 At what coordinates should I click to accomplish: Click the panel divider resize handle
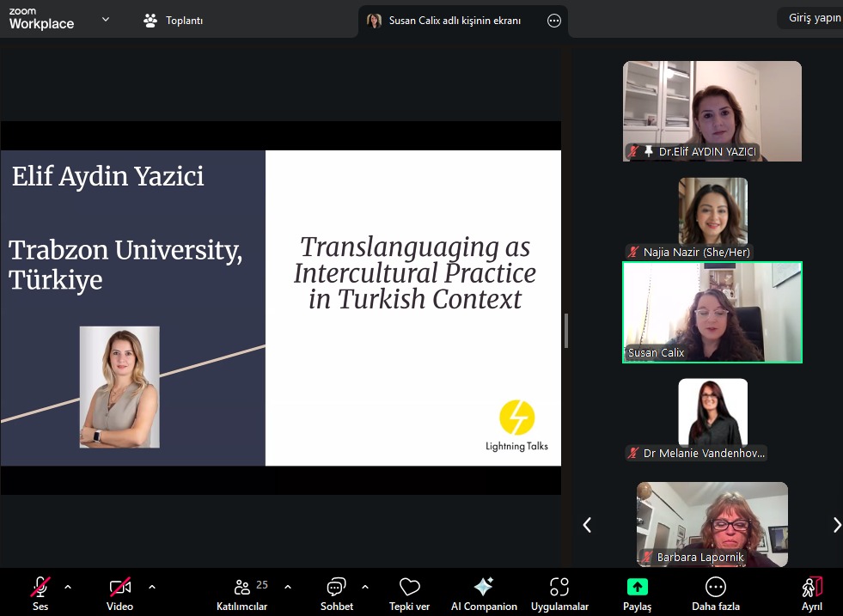(566, 331)
